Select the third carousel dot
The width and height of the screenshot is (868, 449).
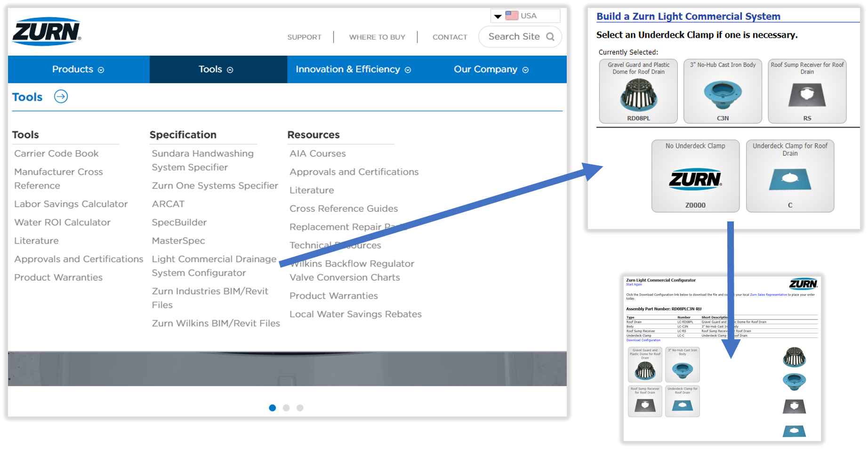(300, 408)
